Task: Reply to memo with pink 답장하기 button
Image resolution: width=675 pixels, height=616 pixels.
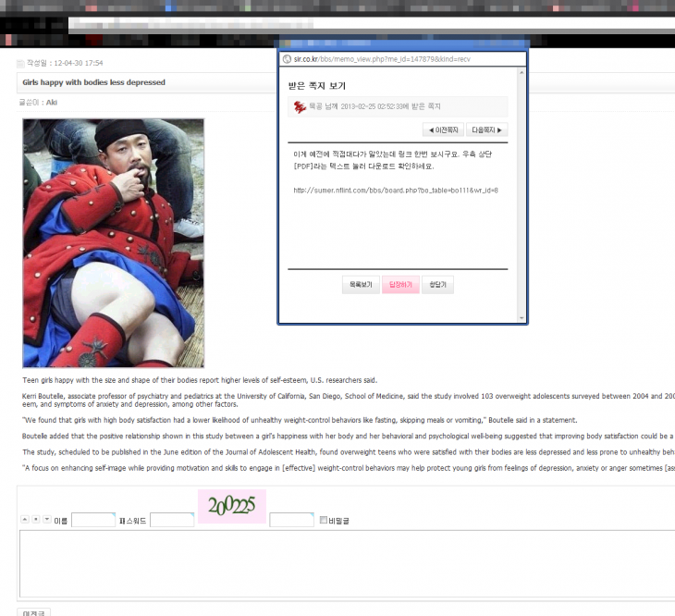Action: pos(400,285)
